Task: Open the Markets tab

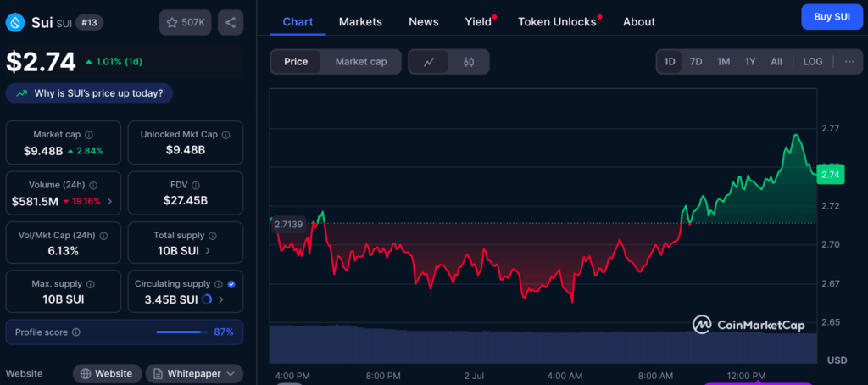Action: [x=360, y=21]
